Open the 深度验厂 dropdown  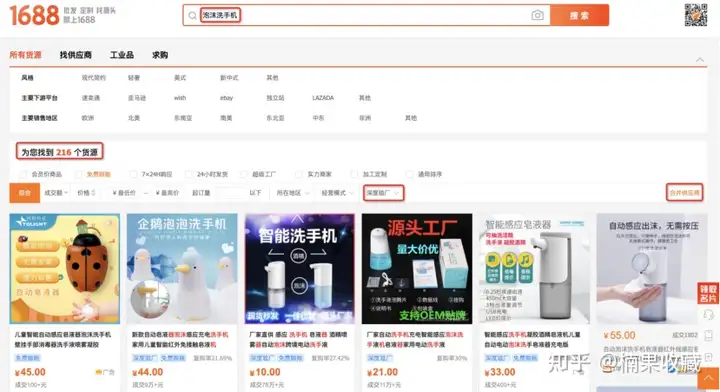coord(383,193)
